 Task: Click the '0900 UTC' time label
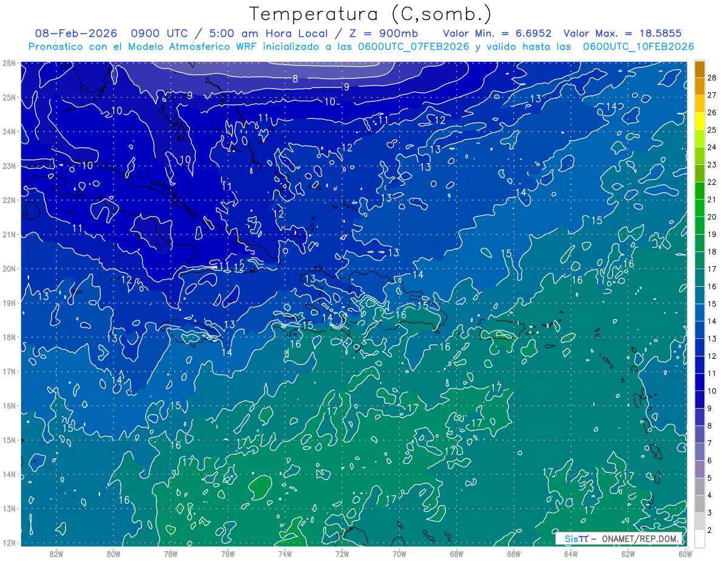[x=160, y=33]
